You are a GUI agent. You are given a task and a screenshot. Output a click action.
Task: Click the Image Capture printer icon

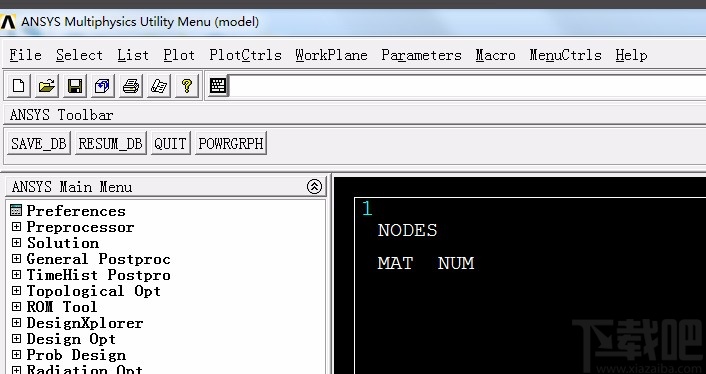click(131, 86)
